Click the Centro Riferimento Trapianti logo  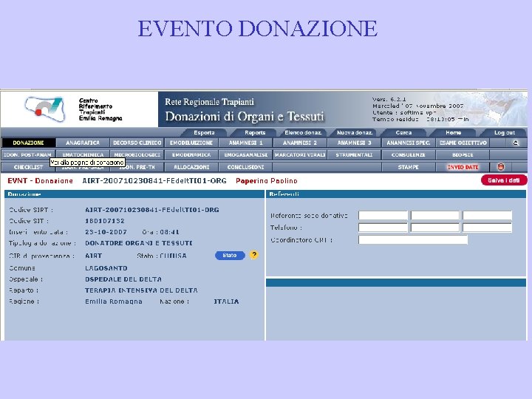pyautogui.click(x=44, y=109)
